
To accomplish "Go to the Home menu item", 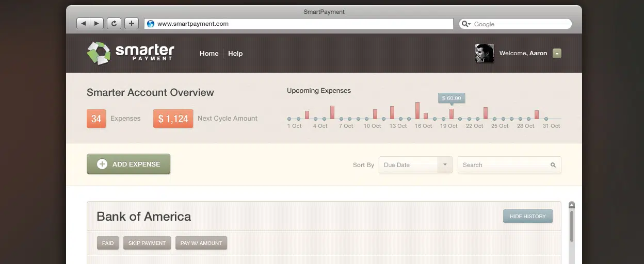I will 209,54.
